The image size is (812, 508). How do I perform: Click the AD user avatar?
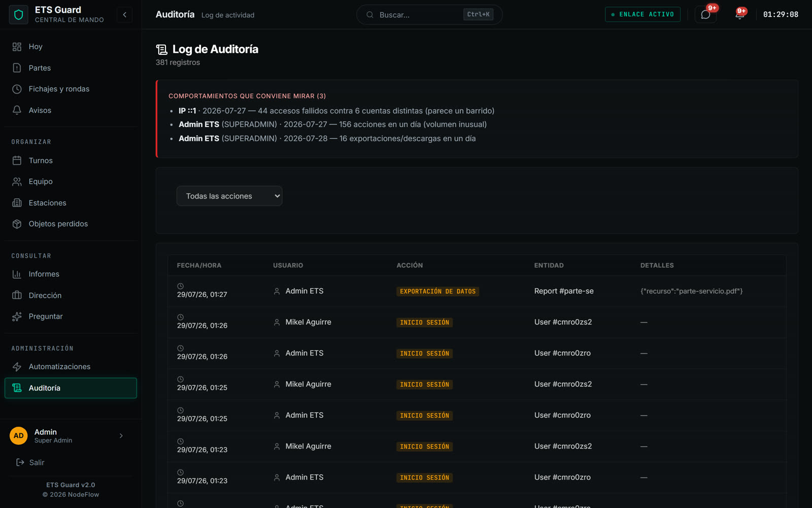[19, 436]
